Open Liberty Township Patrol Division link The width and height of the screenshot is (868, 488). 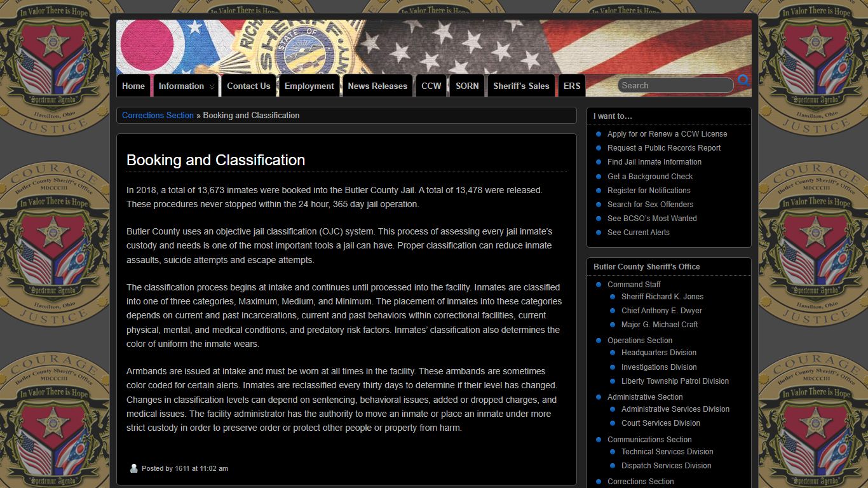(x=675, y=381)
